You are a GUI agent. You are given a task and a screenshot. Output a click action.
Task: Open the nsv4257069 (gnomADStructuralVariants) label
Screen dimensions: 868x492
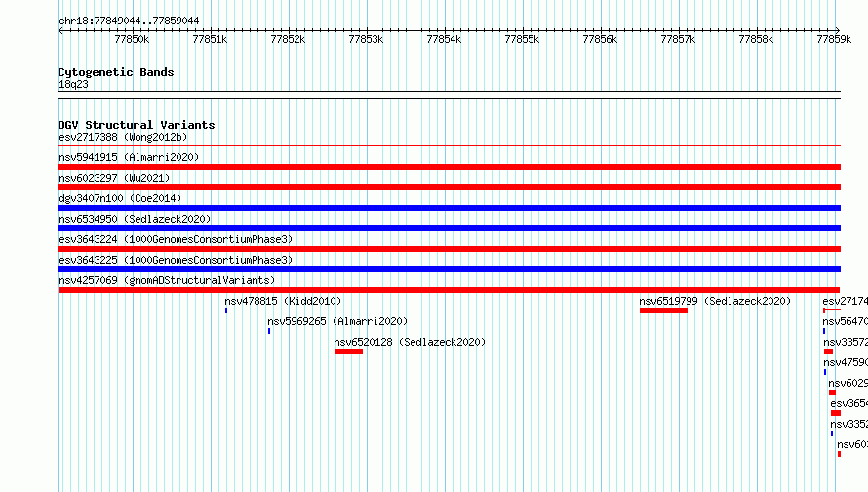click(x=167, y=280)
